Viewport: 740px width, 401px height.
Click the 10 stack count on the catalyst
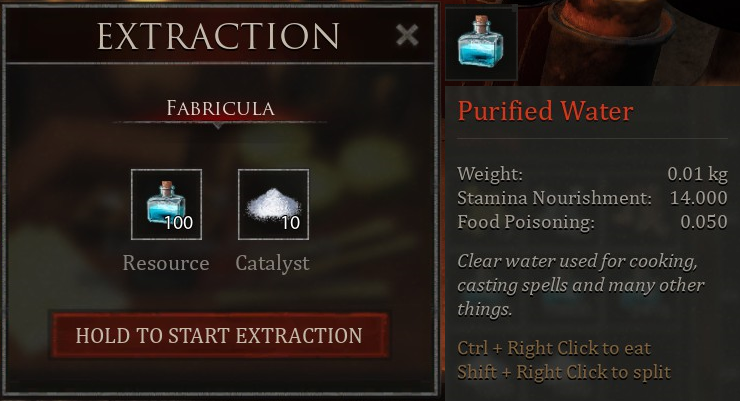point(290,223)
